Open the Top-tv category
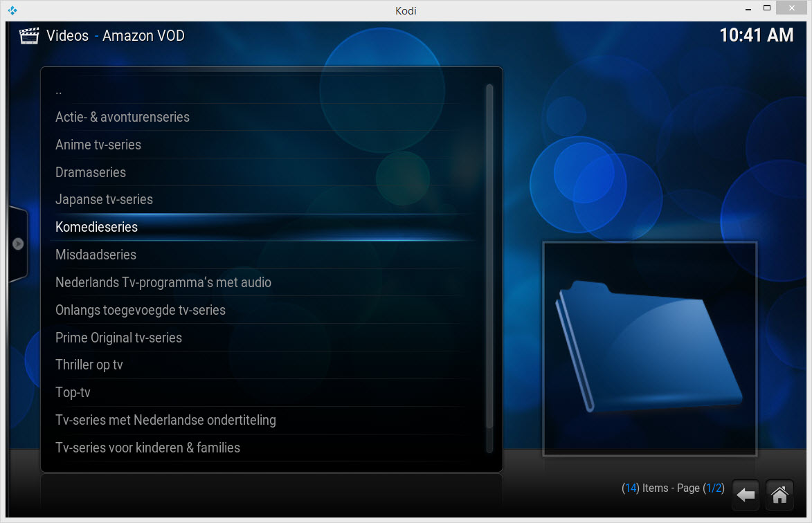Viewport: 812px width, 523px height. 73,392
